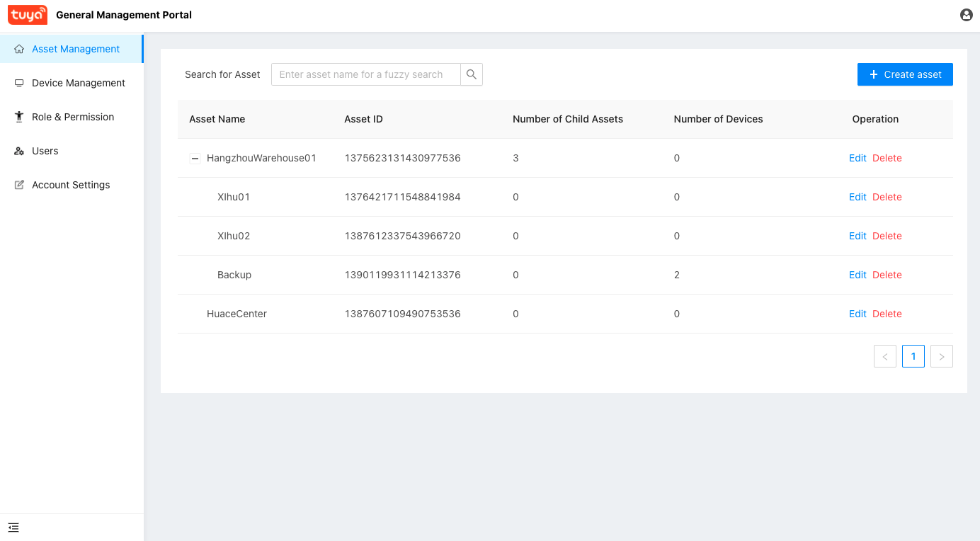
Task: Delete the HuaceCenter asset
Action: pyautogui.click(x=887, y=314)
